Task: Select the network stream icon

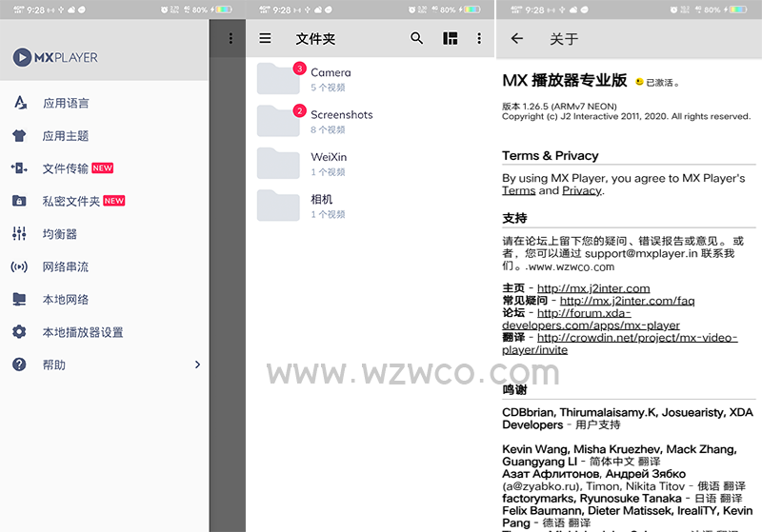Action: point(19,266)
